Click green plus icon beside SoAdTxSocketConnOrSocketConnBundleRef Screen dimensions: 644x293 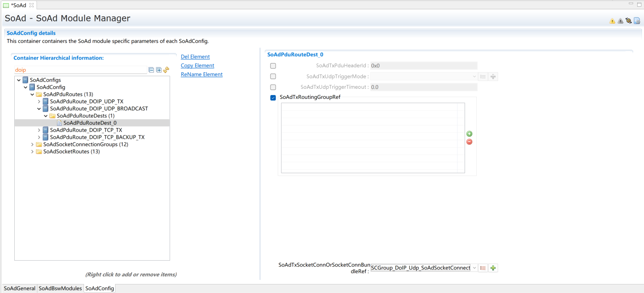[x=493, y=268]
